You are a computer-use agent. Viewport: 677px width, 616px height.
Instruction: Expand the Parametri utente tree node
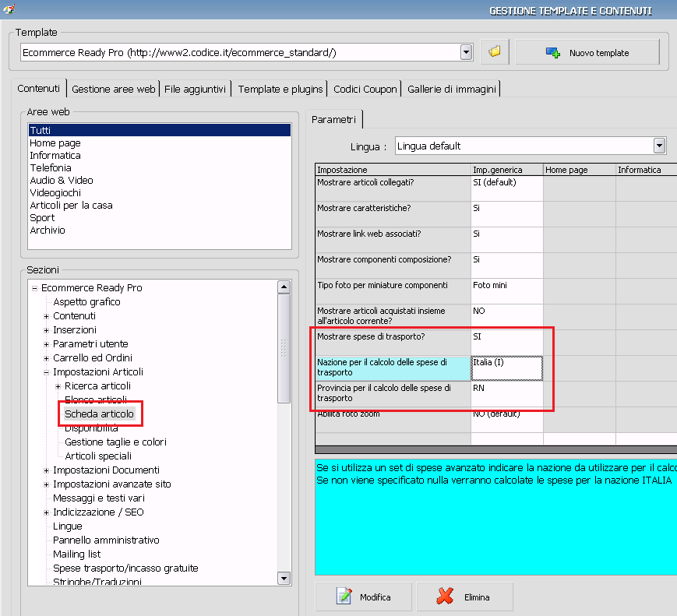(46, 344)
